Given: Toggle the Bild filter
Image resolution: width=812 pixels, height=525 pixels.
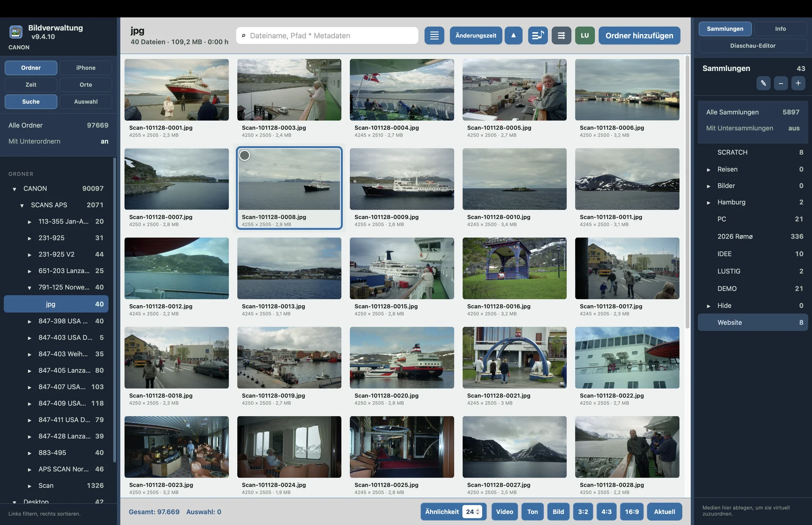Looking at the screenshot, I should [558, 511].
